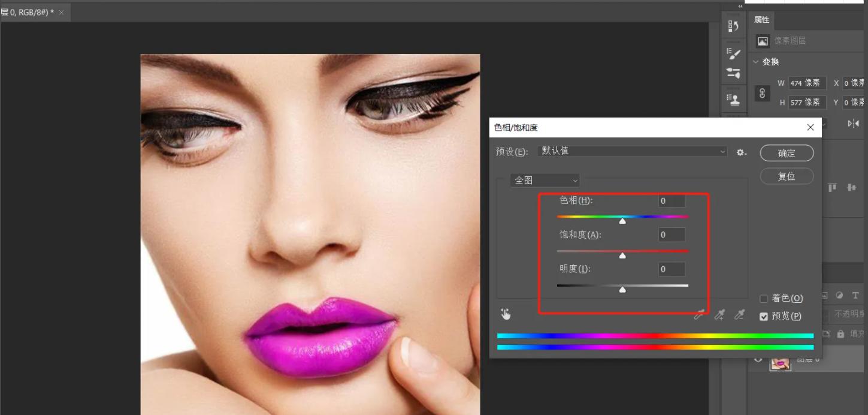Click the lock artboard nesting icon
The height and width of the screenshot is (415, 868).
pos(827,333)
